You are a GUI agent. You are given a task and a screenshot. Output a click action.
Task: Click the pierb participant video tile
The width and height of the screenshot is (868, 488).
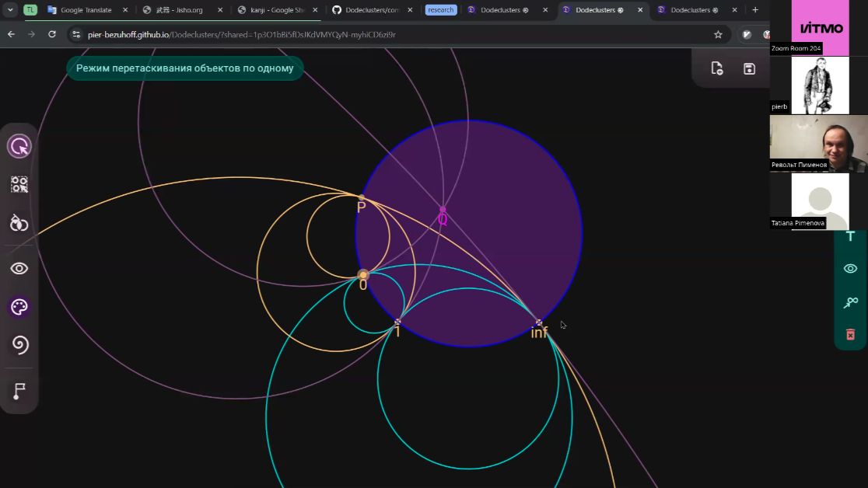coord(820,85)
